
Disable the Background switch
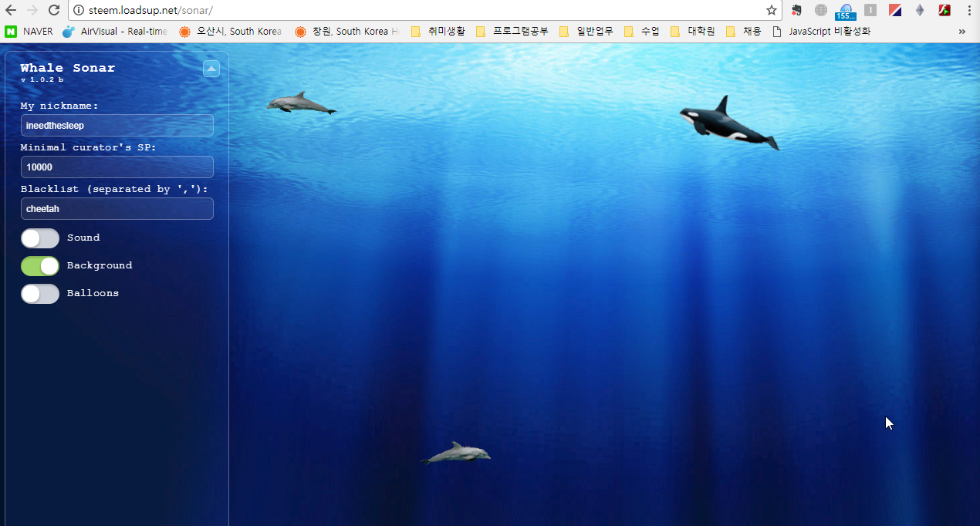point(40,266)
